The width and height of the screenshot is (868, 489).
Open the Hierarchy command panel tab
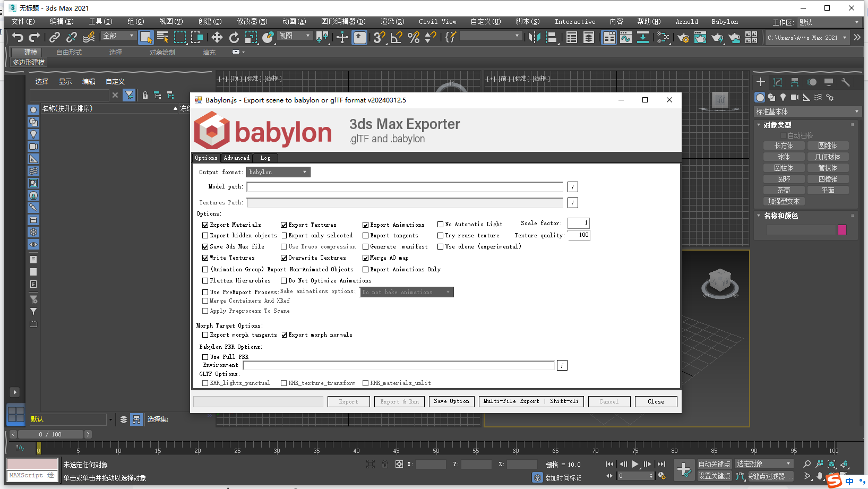tap(795, 82)
